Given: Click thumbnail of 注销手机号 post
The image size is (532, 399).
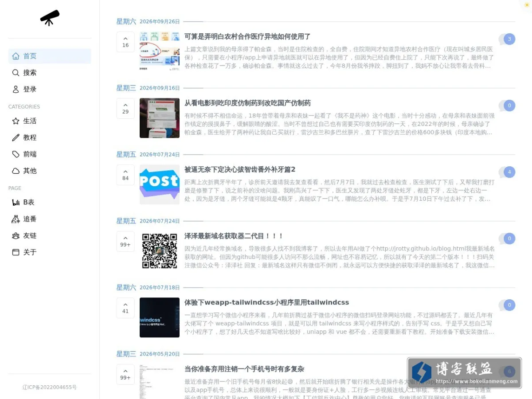Looking at the screenshot, I should click(x=160, y=381).
